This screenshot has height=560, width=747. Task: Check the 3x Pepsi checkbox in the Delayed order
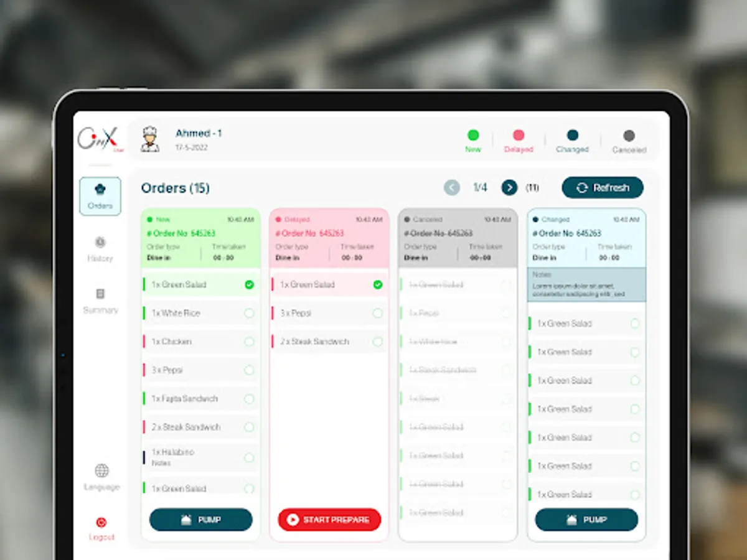pos(377,313)
